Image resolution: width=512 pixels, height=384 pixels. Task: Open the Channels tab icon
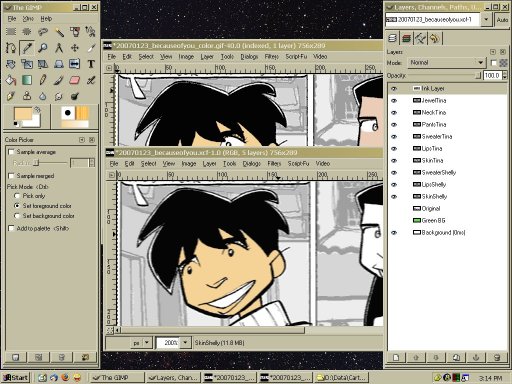[406, 38]
